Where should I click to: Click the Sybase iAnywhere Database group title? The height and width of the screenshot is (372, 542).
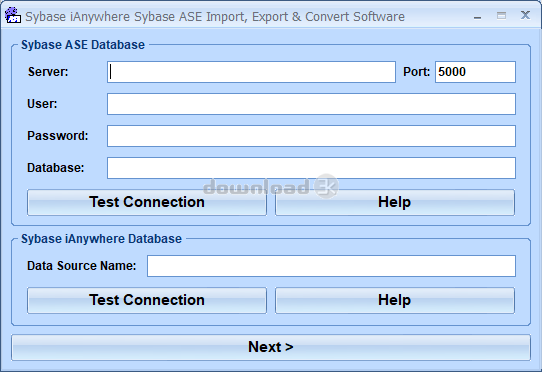(x=101, y=239)
